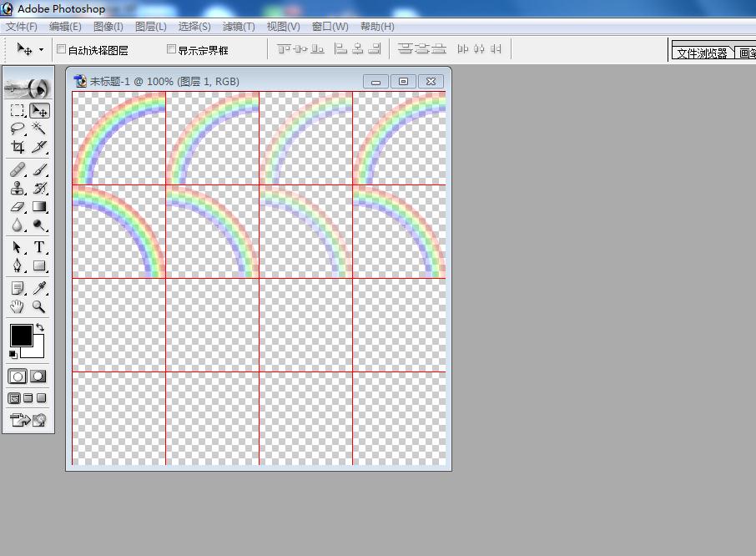756x556 pixels.
Task: Select the Path Selection tool
Action: (x=18, y=247)
